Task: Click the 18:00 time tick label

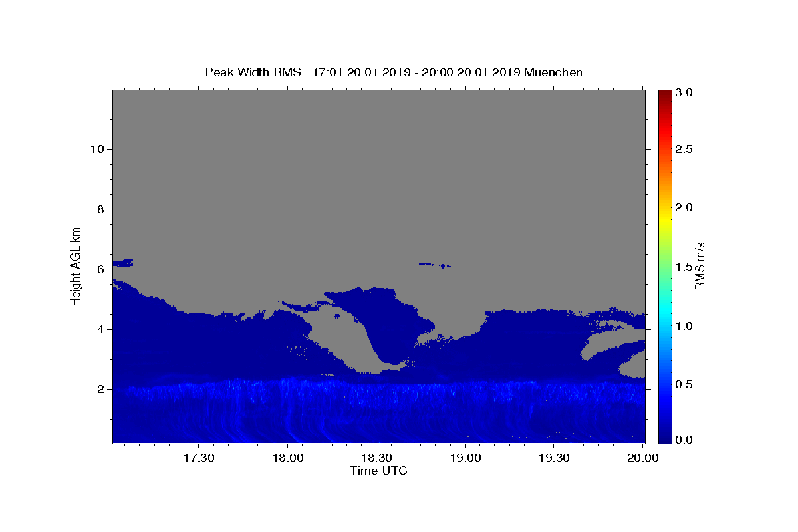Action: tap(288, 458)
